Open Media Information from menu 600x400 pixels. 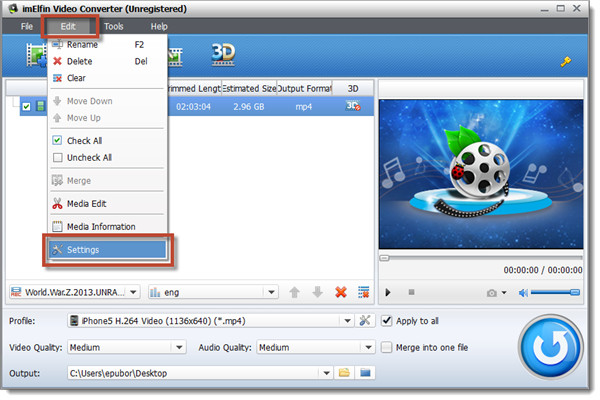108,227
